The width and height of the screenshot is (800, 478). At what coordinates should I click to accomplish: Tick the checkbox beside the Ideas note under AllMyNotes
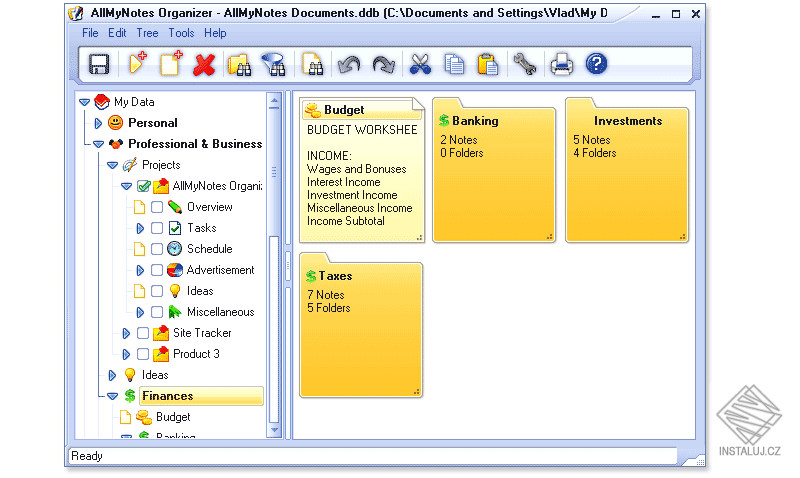[157, 291]
